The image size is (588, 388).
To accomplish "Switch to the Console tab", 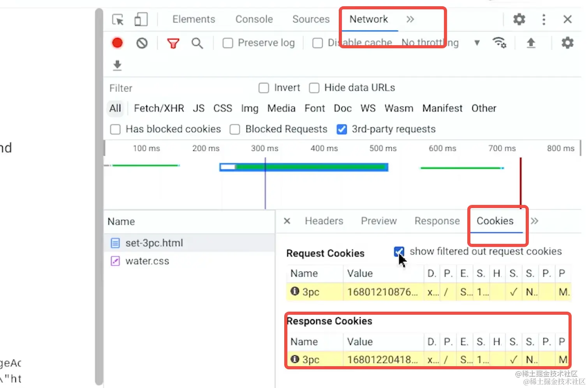I will [x=254, y=19].
